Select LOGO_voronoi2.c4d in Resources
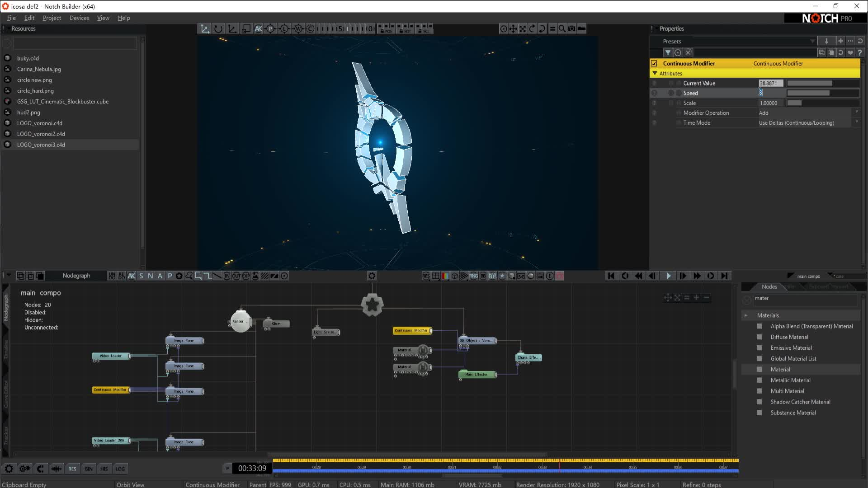The image size is (868, 488). (x=41, y=134)
